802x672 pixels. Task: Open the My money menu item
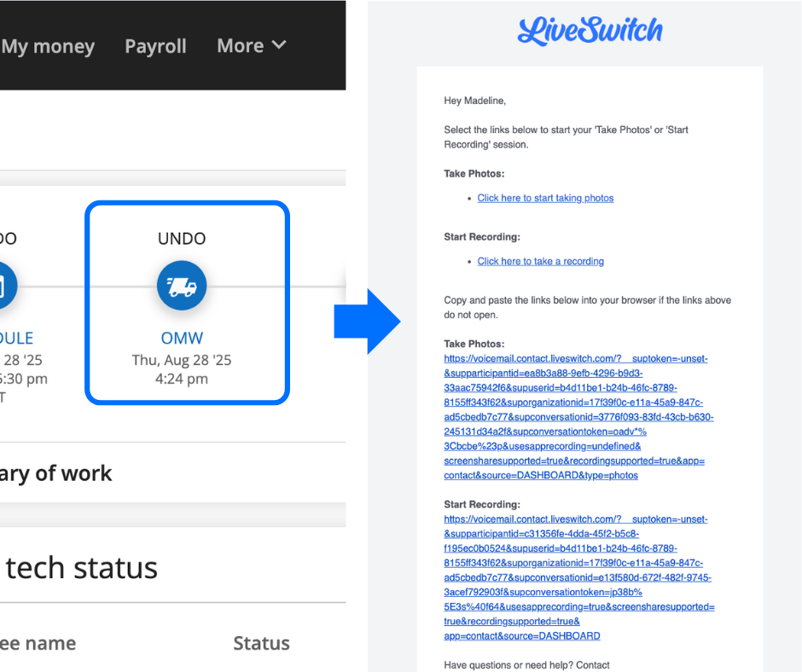pos(48,47)
